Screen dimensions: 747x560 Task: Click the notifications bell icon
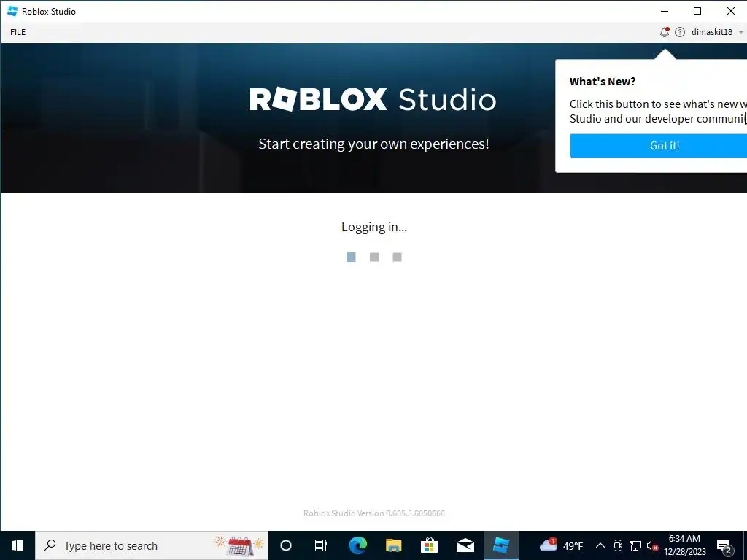(x=664, y=32)
